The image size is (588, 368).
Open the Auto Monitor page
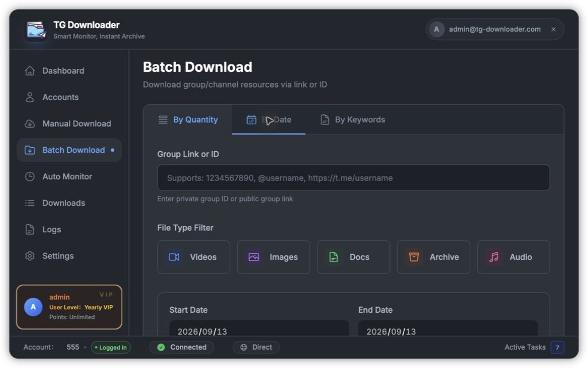[69, 177]
